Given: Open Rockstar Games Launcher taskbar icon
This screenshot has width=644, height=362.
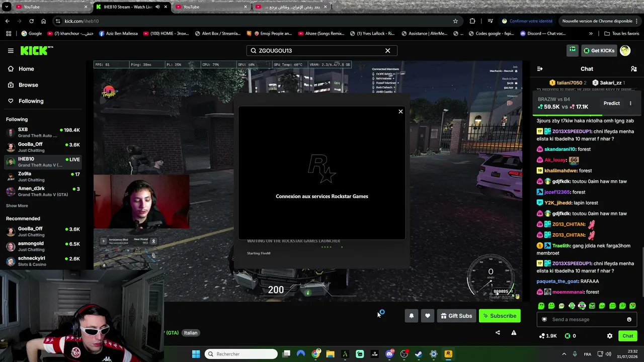Looking at the screenshot, I should (448, 354).
